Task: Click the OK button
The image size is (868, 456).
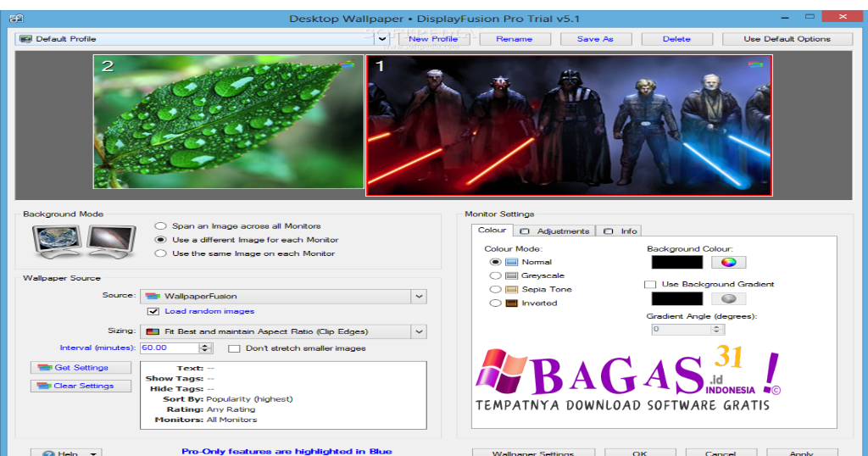Action: point(640,453)
